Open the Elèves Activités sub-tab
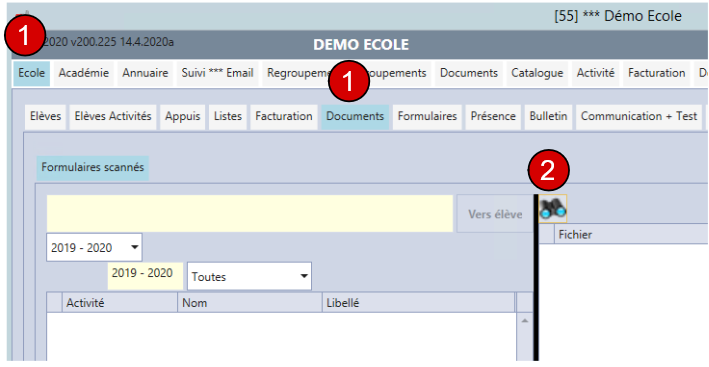This screenshot has height=367, width=709. 113,117
